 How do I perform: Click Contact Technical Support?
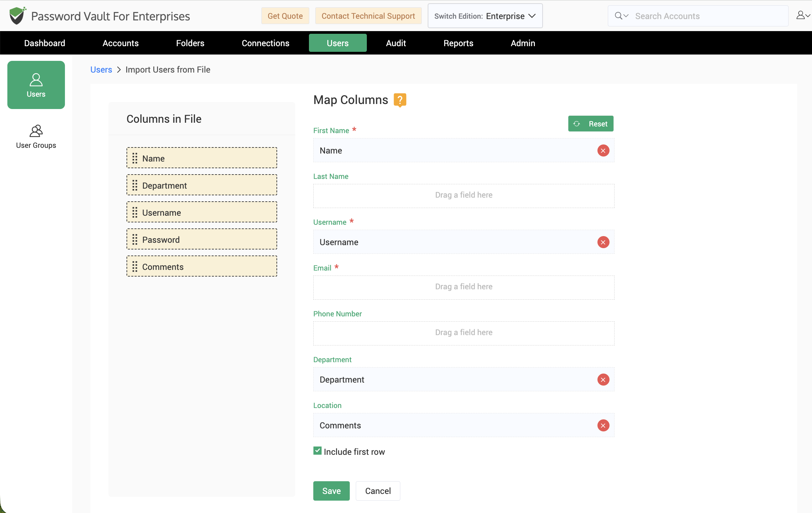(368, 16)
